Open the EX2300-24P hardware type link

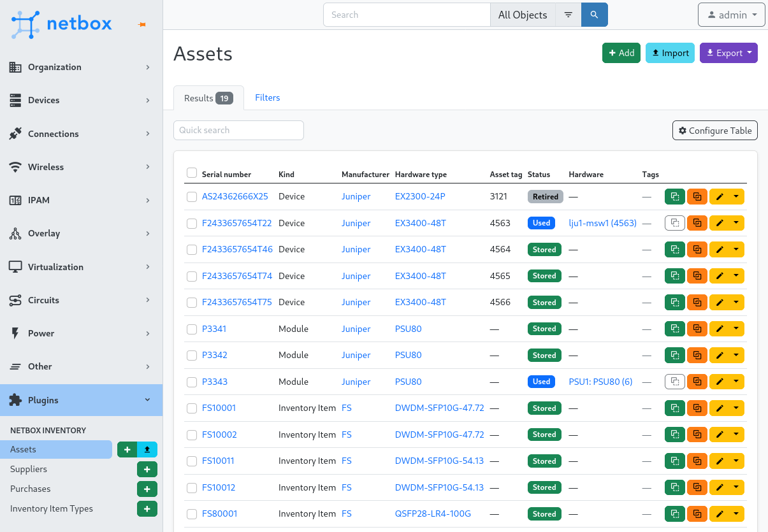pos(420,197)
